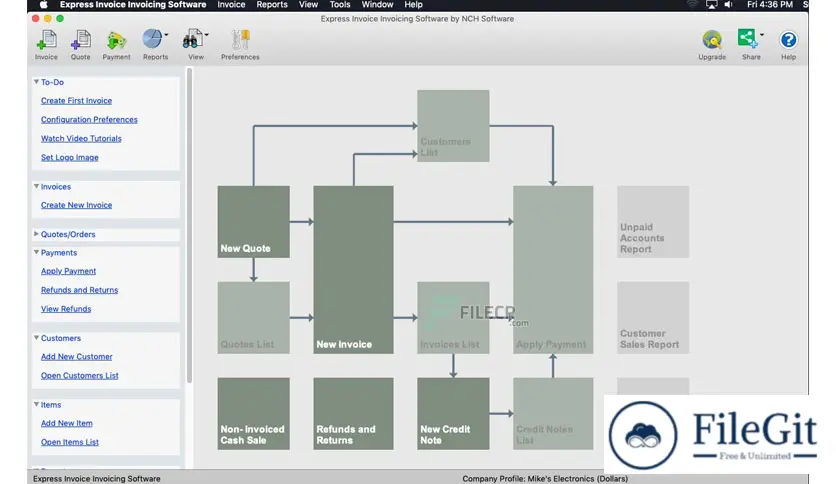Screen dimensions: 836x484
Task: Click the Invoice toolbar icon
Action: point(46,41)
